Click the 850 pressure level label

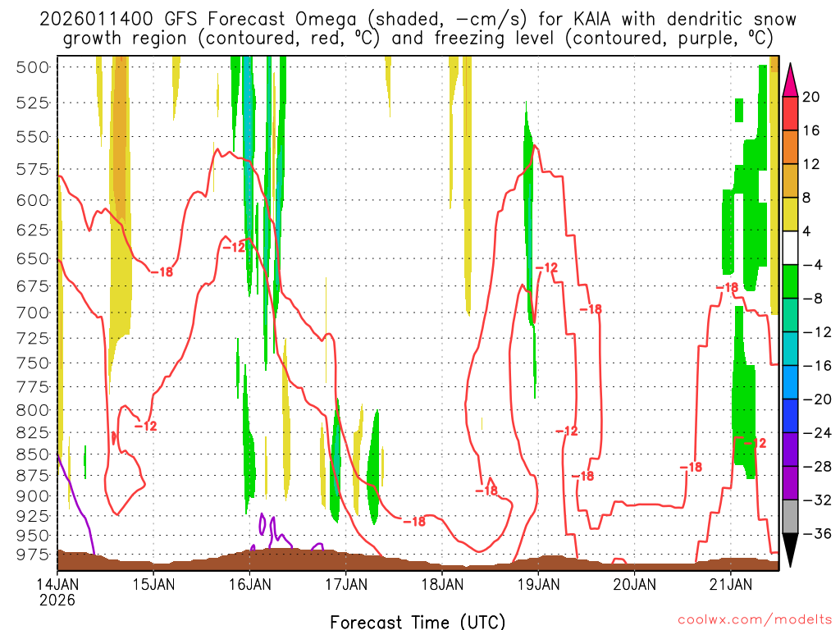click(33, 454)
